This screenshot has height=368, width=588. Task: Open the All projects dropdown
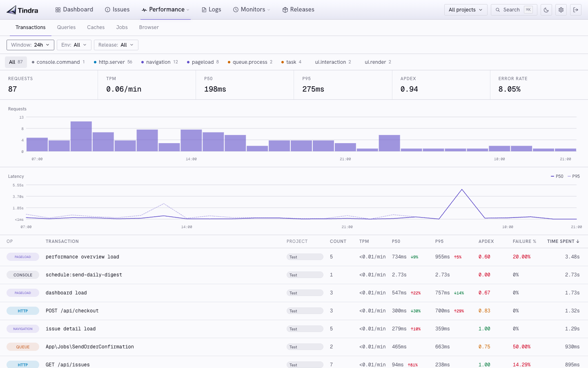[x=465, y=10]
